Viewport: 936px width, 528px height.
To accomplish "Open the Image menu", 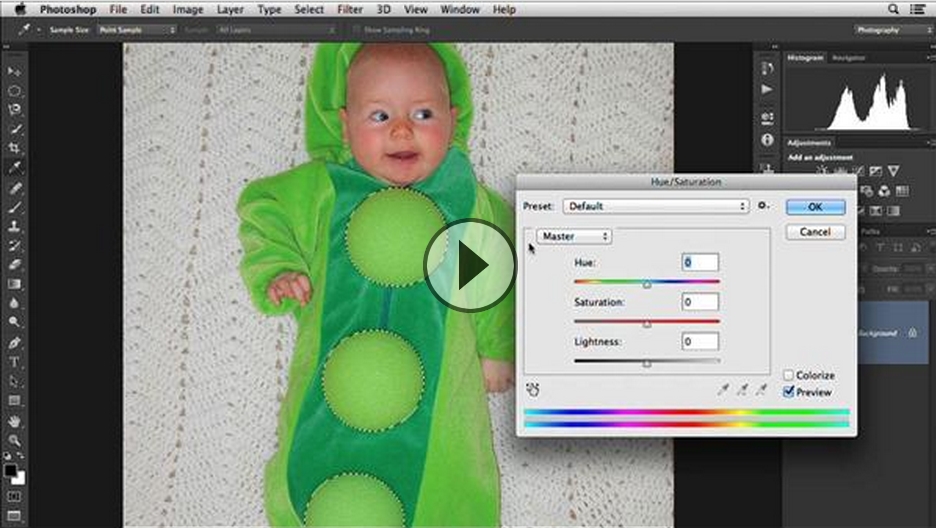I will (x=188, y=10).
